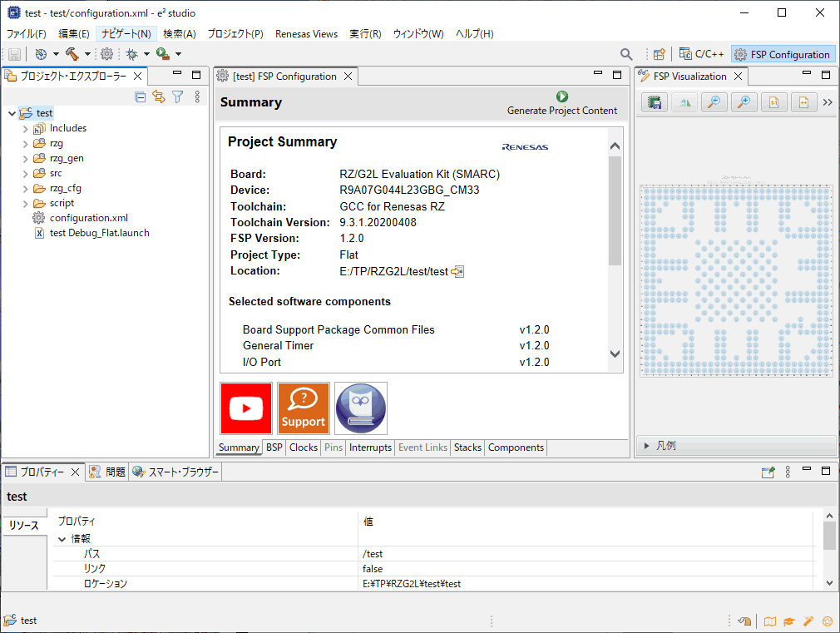The width and height of the screenshot is (840, 633).
Task: Switch to the Interrupts tab
Action: tap(370, 448)
